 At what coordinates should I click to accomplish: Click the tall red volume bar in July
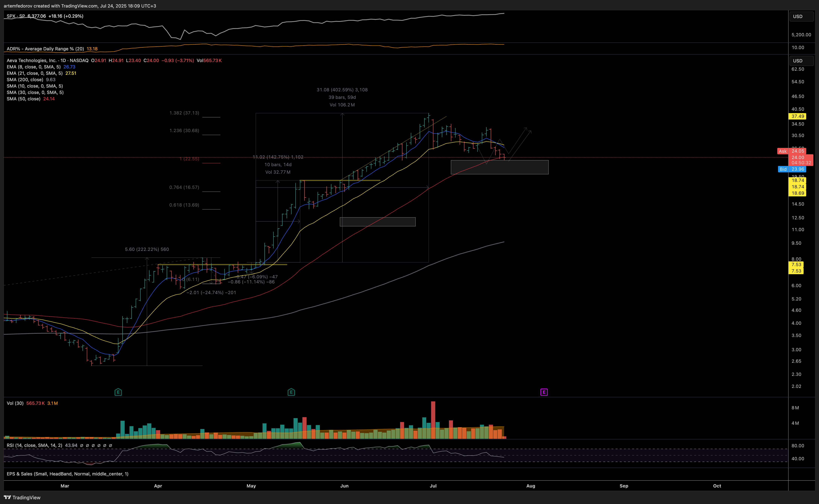tap(433, 420)
